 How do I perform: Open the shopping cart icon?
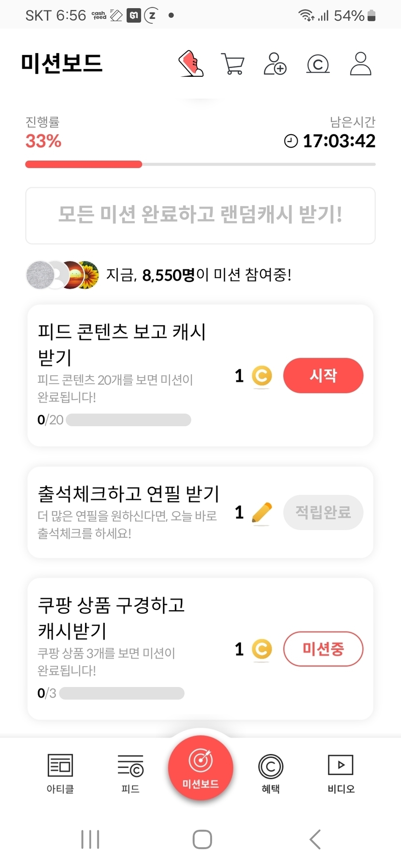(233, 64)
